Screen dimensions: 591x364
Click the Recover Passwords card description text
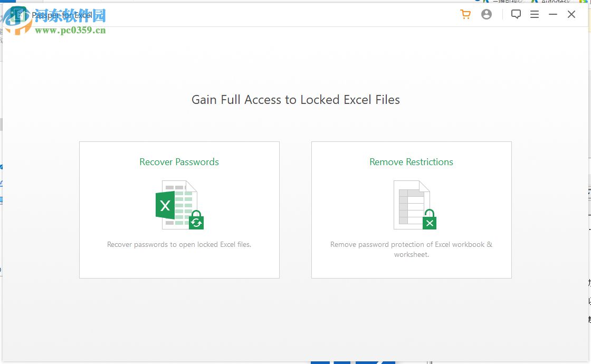coord(179,244)
